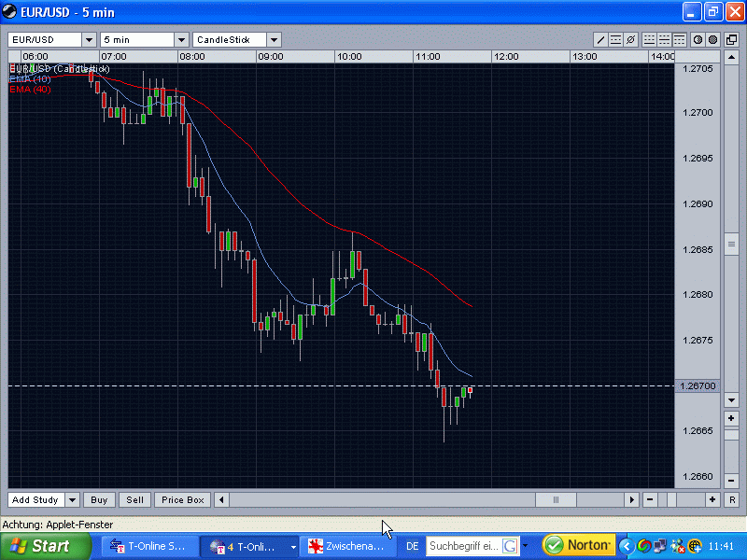Toggle the half-shaded circle display icon
The image size is (747, 560).
pyautogui.click(x=698, y=39)
